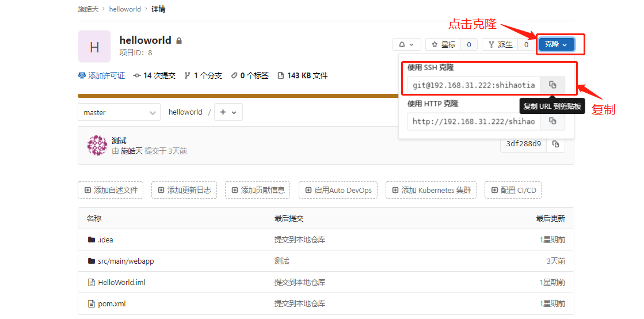Copy commit SHA 3df288d9
The height and width of the screenshot is (319, 644).
[556, 144]
